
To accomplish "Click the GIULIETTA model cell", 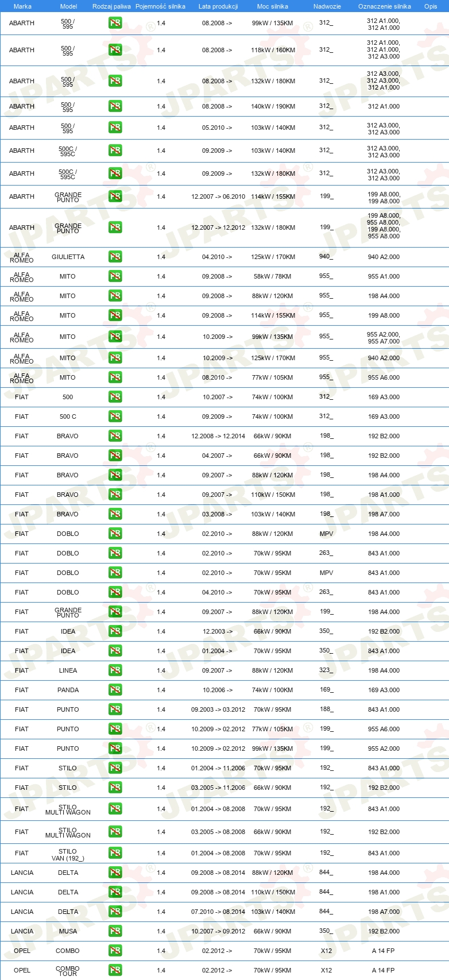I will 68,257.
